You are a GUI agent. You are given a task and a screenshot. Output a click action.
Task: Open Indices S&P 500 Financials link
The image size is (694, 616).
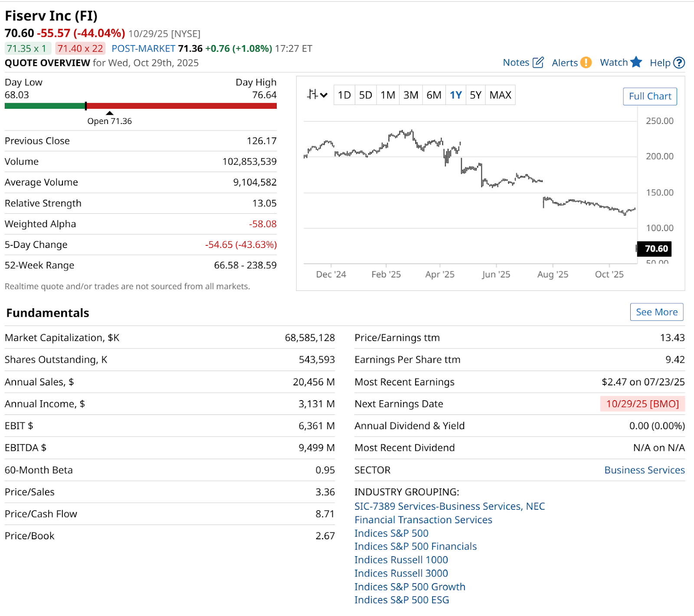pos(415,546)
